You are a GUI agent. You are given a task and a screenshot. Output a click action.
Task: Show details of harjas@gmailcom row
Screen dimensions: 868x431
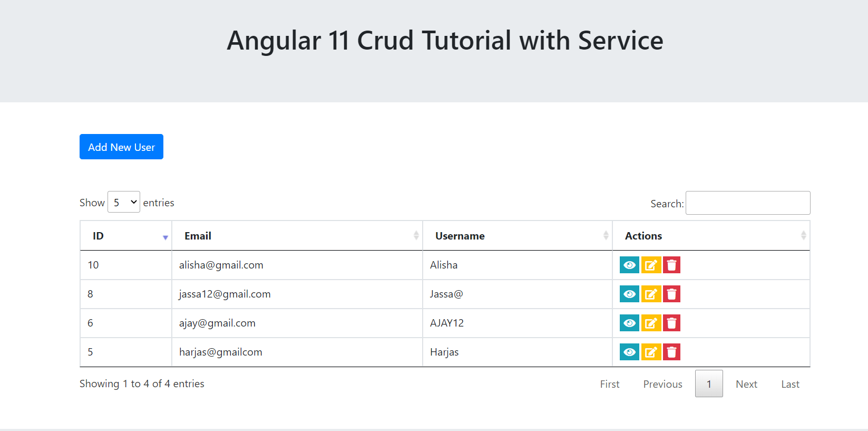[x=629, y=352]
